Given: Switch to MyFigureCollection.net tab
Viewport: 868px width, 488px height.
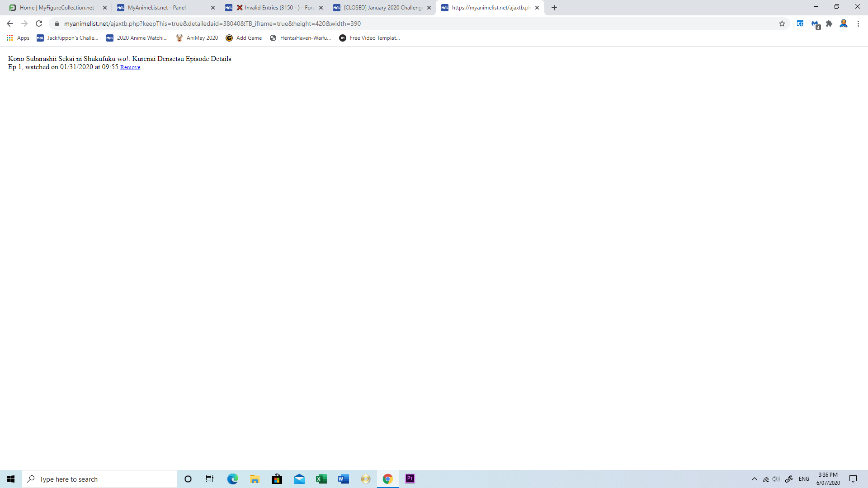Looking at the screenshot, I should point(57,8).
